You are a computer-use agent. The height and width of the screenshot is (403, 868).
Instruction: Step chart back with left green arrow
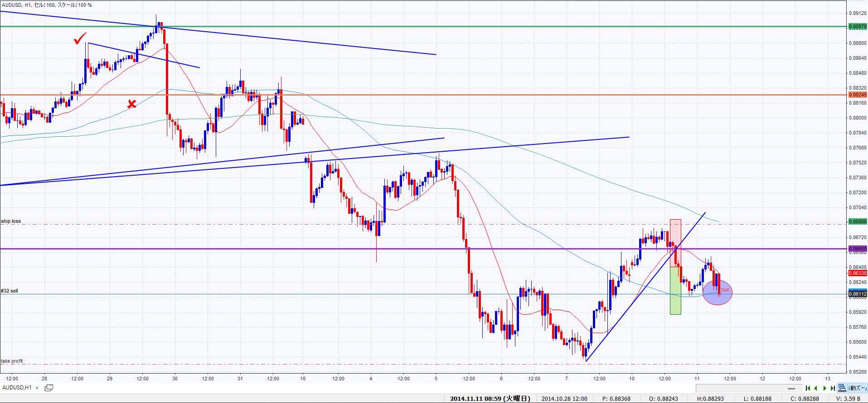[x=816, y=389]
